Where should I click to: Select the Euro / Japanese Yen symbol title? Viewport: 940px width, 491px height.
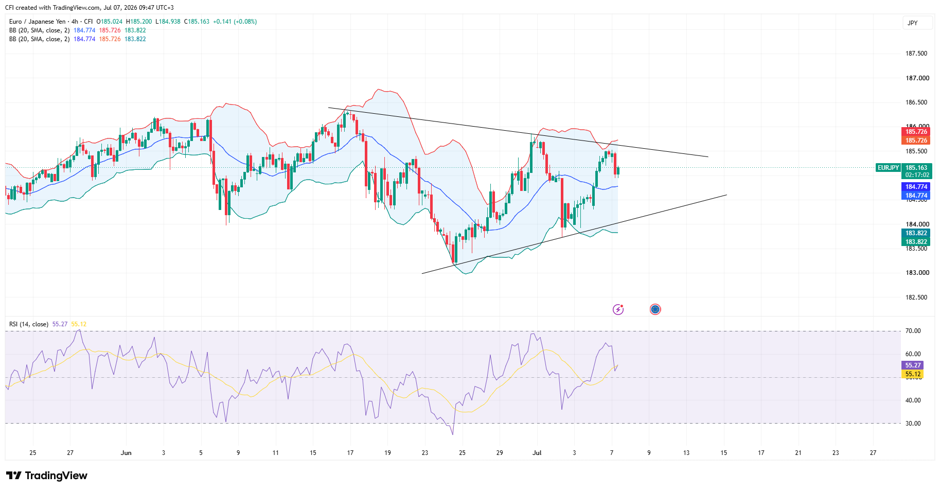[39, 22]
